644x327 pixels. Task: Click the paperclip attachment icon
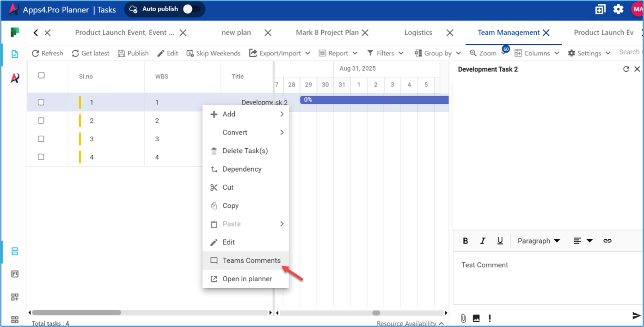(463, 318)
